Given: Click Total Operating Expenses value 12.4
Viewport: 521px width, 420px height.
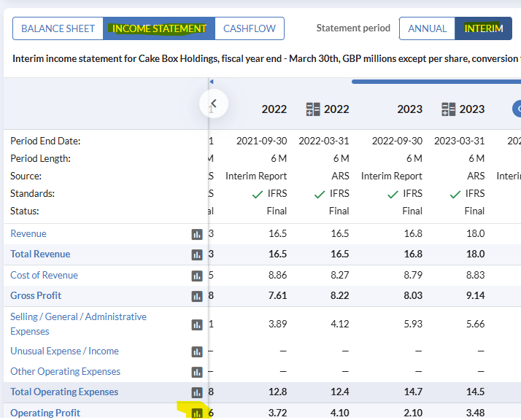Looking at the screenshot, I should tap(339, 392).
